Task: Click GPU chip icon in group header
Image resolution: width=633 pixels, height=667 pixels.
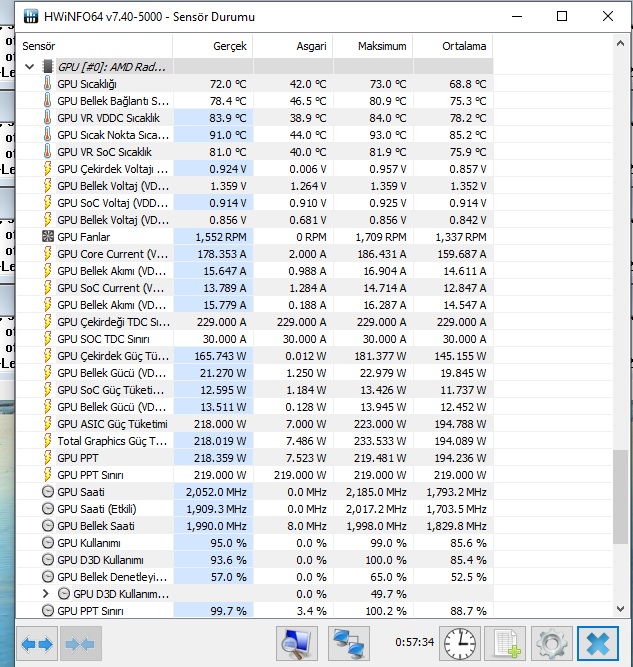Action: click(x=48, y=66)
